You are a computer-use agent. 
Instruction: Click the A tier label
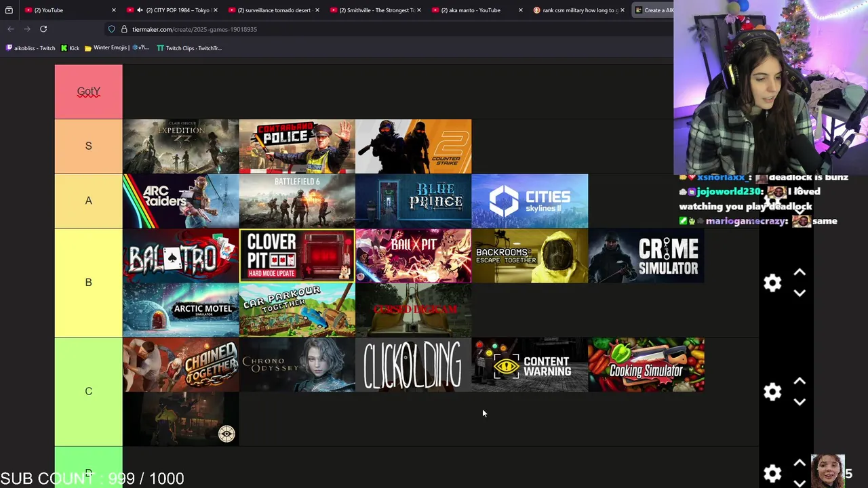[88, 201]
